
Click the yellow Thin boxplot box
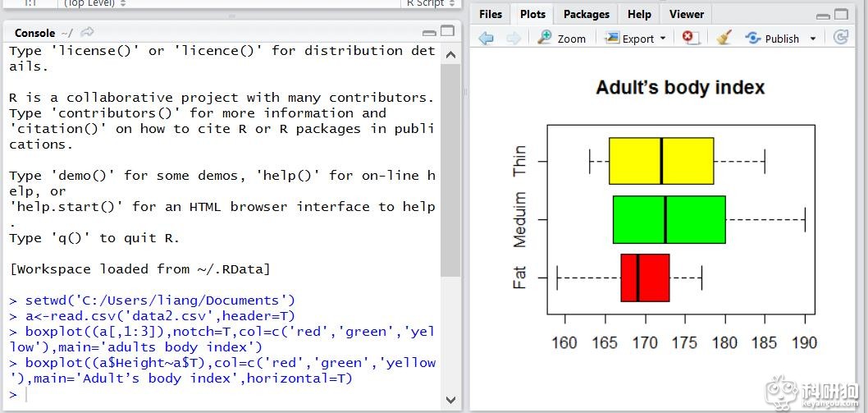click(x=661, y=161)
